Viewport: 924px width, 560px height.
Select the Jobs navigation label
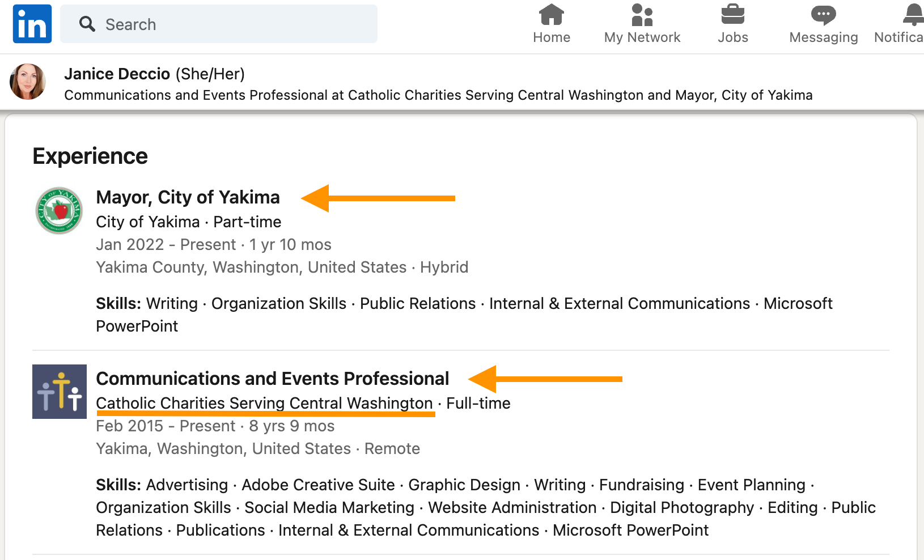(x=732, y=37)
